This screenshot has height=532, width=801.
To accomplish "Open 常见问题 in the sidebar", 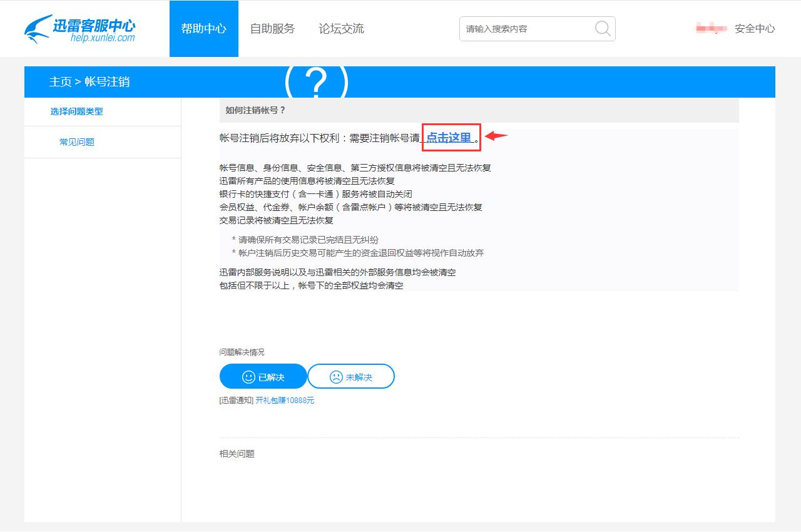I will [76, 142].
